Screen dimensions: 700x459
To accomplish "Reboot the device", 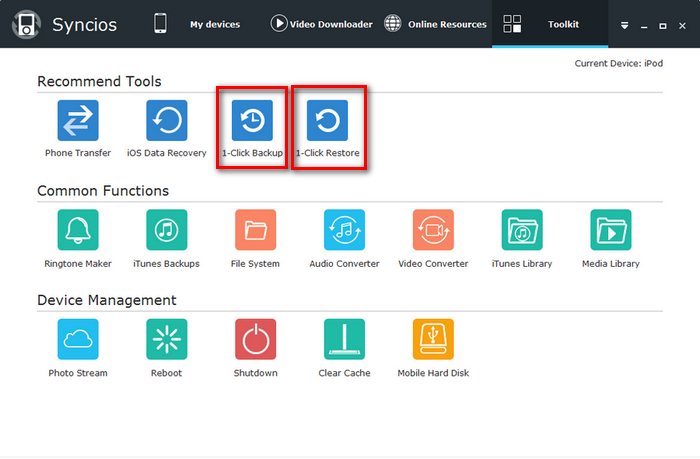I will pos(167,339).
